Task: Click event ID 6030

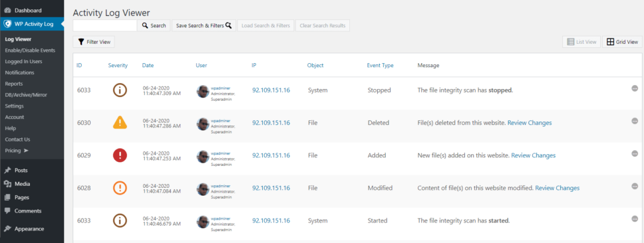Action: pos(84,123)
